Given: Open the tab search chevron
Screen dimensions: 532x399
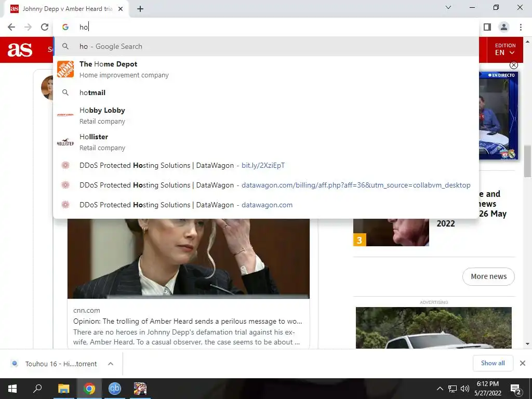Looking at the screenshot, I should 448,7.
